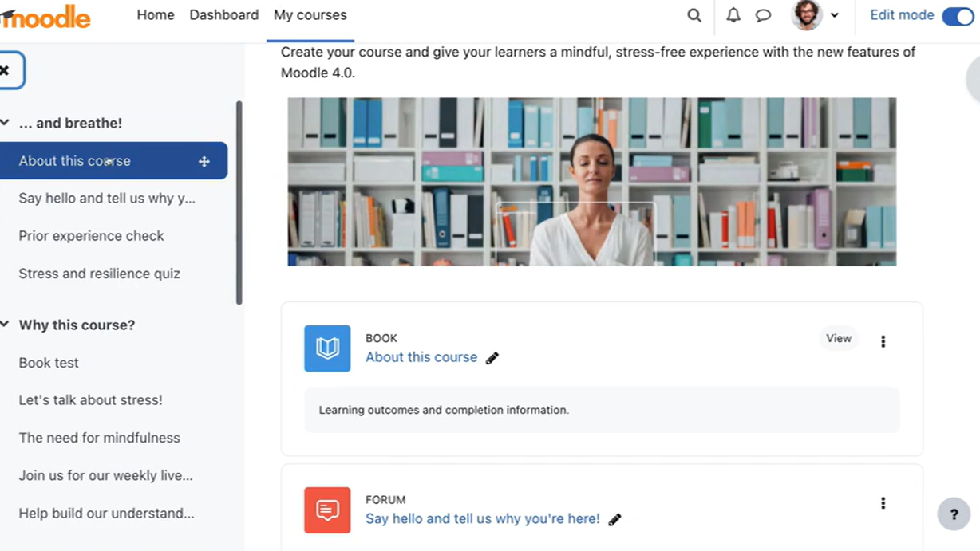Open the kebab menu on the Forum activity

(883, 502)
